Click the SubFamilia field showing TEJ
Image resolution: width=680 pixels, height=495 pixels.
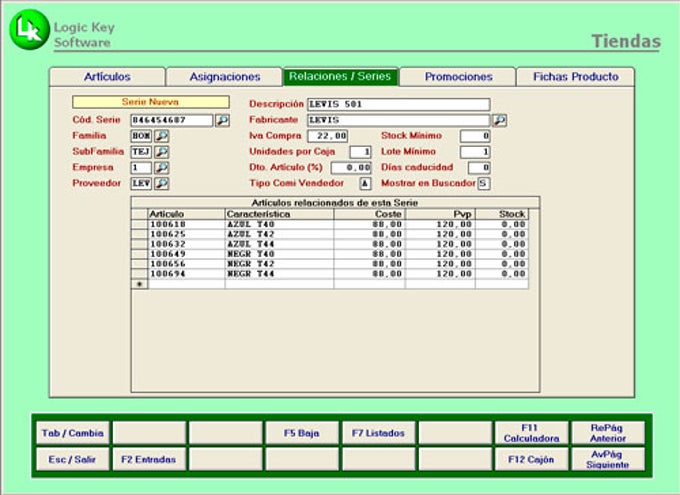(x=141, y=152)
